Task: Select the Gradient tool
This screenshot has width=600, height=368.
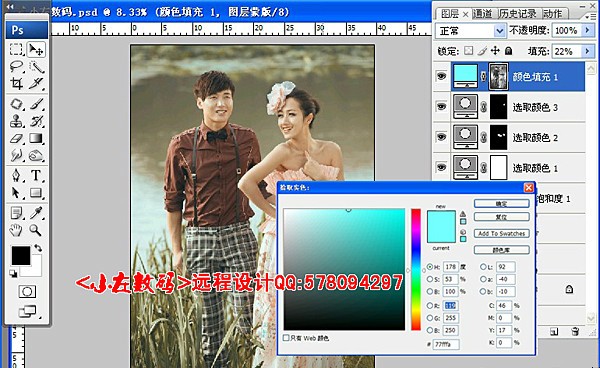Action: coord(36,138)
